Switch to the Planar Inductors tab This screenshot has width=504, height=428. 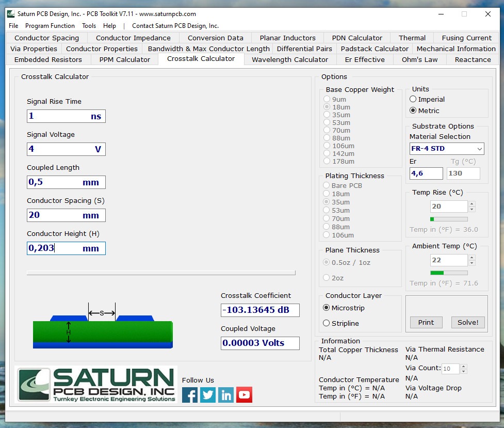click(287, 38)
